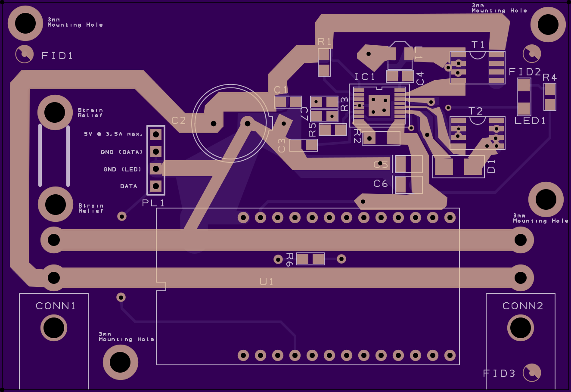Click the R1 resistor pads
Screen dimensions: 571x392
click(x=324, y=62)
